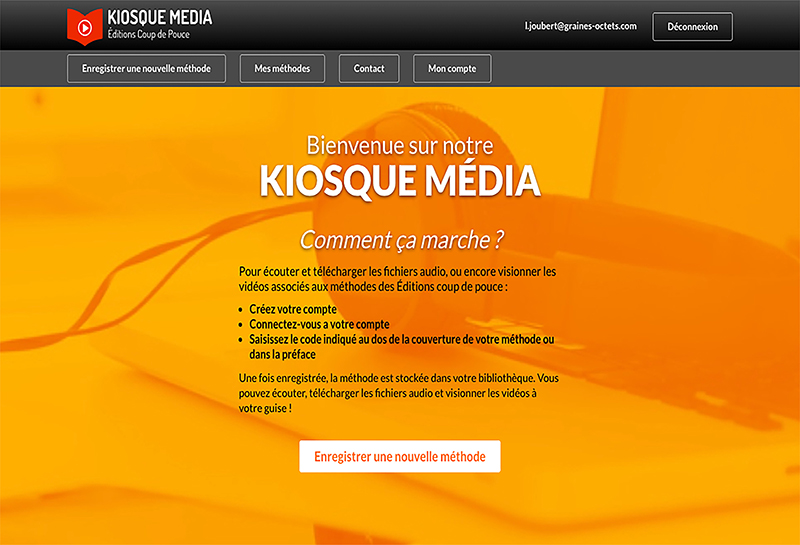The height and width of the screenshot is (545, 800).
Task: Log out with the Déconnexion button
Action: coord(692,27)
